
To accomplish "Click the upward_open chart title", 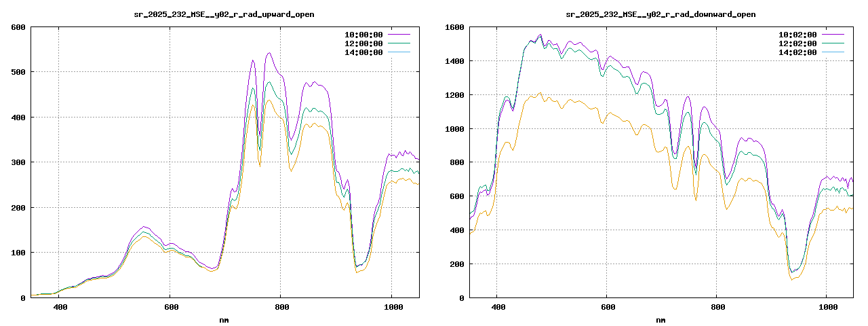I will coord(224,14).
